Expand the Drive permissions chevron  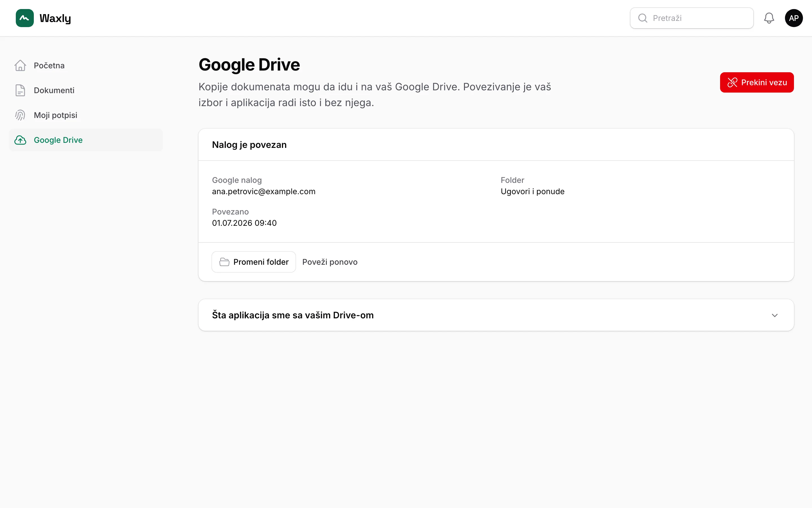coord(775,316)
